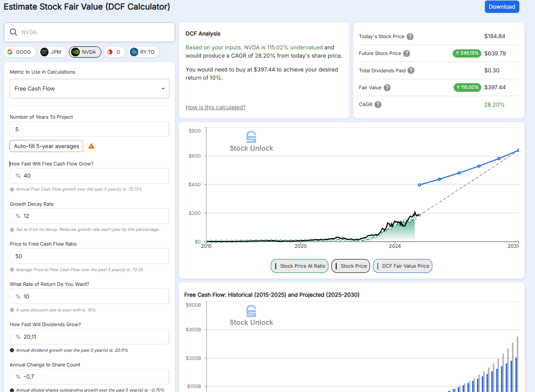Select the GOOG ticker chip with Google logo

coord(19,52)
